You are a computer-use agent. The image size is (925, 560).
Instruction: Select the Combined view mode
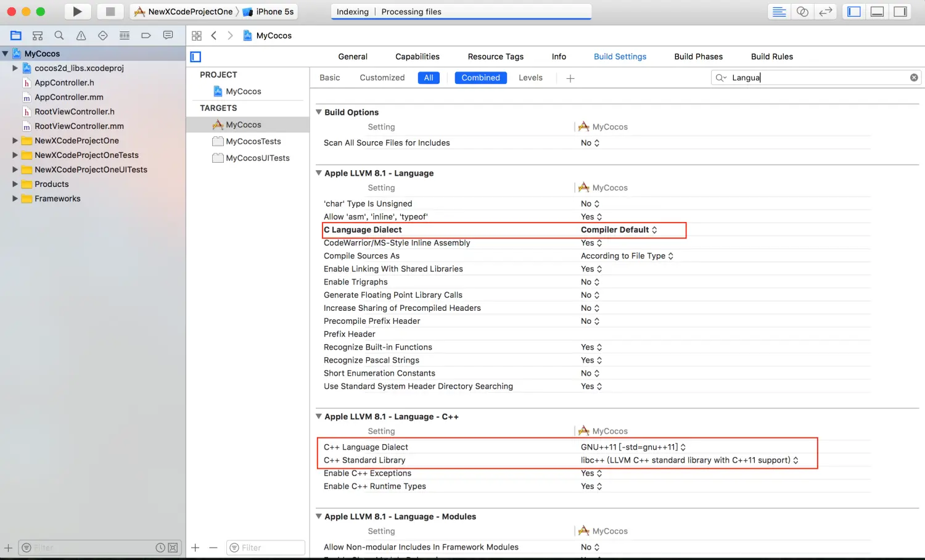pyautogui.click(x=481, y=78)
